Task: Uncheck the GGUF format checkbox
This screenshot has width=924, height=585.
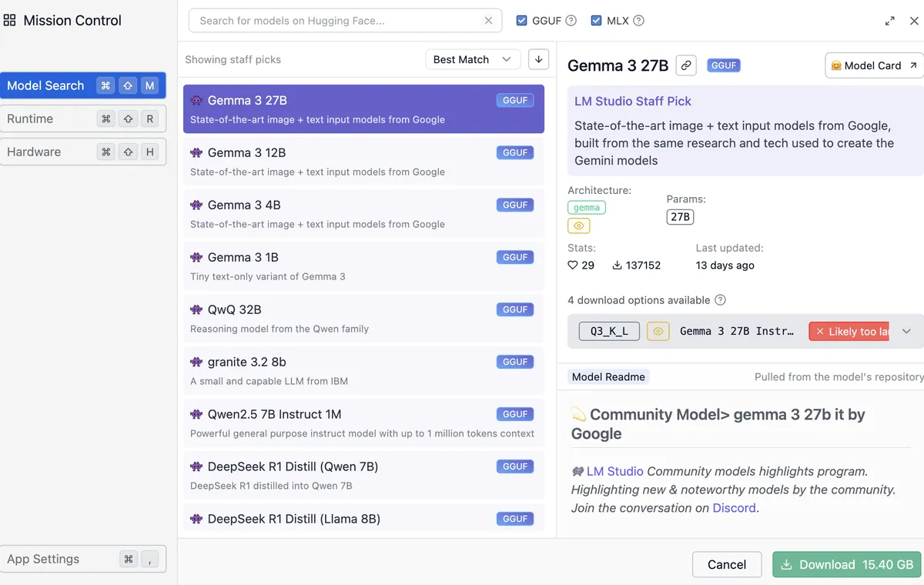Action: click(522, 21)
